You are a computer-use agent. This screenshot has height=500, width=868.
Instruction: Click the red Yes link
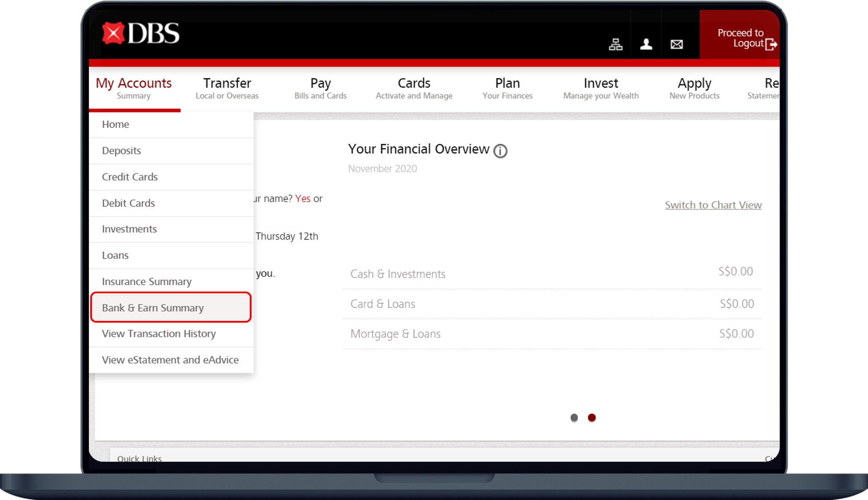(303, 199)
